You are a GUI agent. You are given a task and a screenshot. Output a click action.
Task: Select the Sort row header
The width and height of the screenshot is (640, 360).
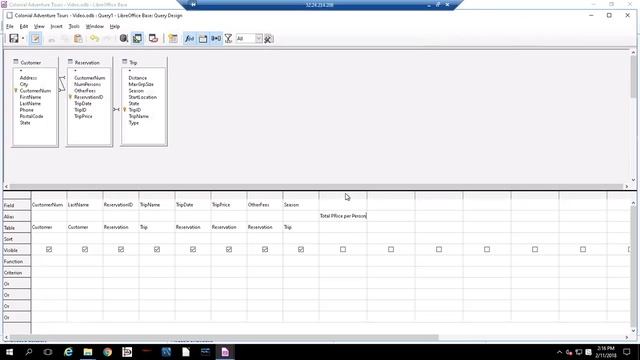click(17, 239)
